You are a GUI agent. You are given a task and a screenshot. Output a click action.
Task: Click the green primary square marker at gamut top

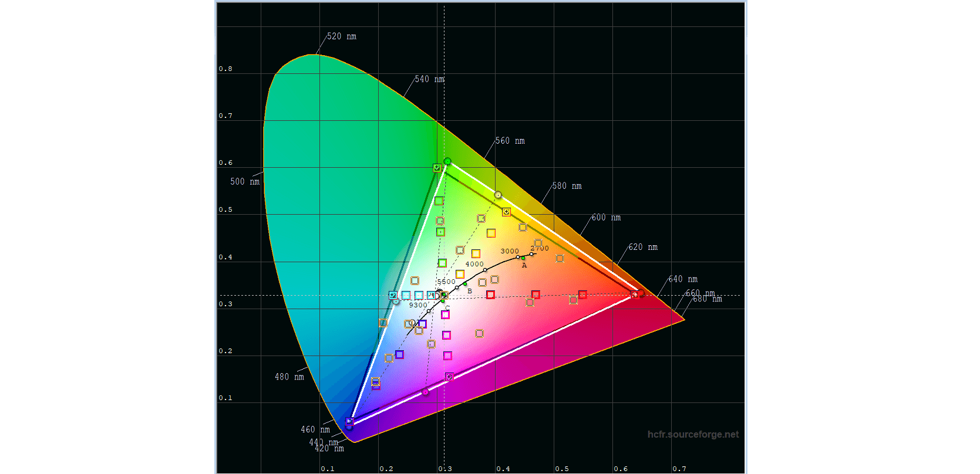pos(437,168)
